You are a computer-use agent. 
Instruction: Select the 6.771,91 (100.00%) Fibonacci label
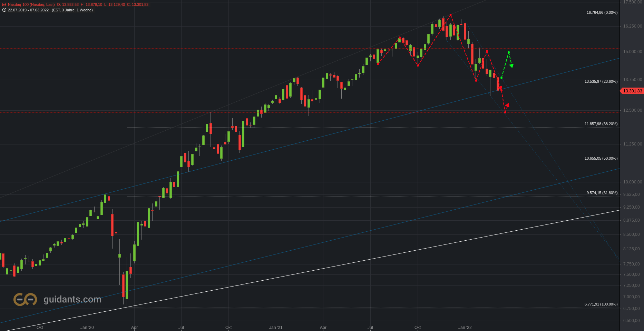tap(601, 304)
